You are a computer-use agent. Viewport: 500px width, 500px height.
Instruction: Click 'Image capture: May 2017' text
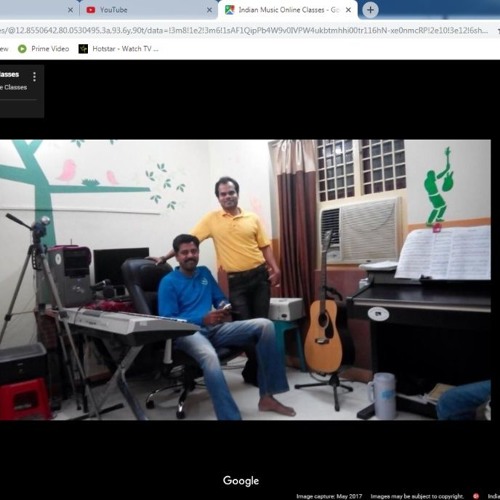pos(329,496)
